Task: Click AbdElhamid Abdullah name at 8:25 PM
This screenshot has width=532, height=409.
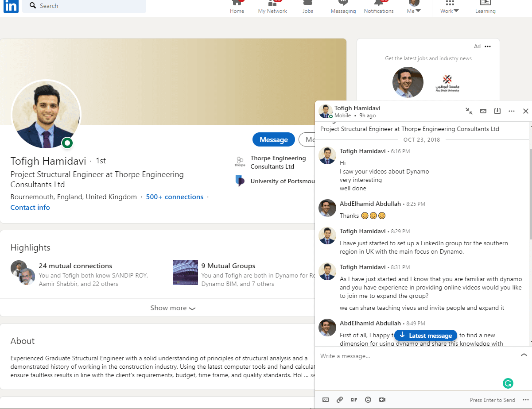Action: click(x=370, y=204)
